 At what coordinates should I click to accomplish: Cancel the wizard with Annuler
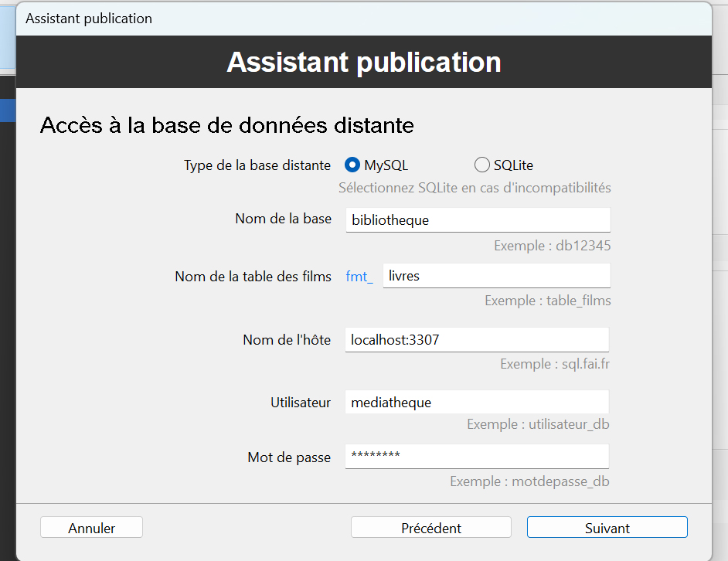pos(91,528)
